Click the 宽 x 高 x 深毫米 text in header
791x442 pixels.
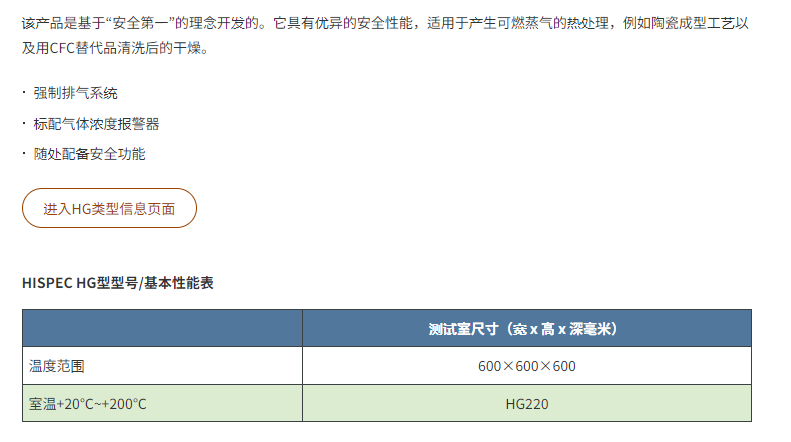(562, 329)
